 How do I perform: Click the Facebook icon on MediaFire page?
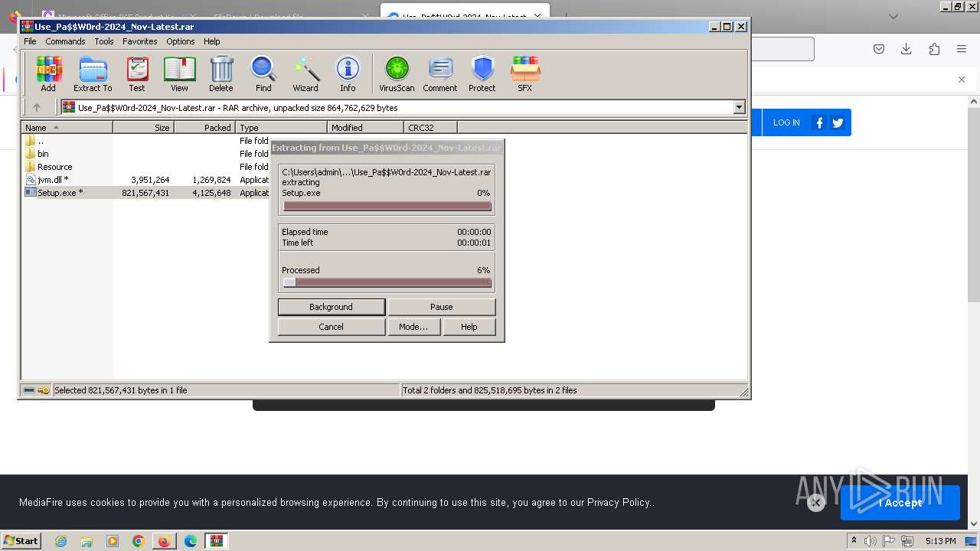tap(819, 122)
